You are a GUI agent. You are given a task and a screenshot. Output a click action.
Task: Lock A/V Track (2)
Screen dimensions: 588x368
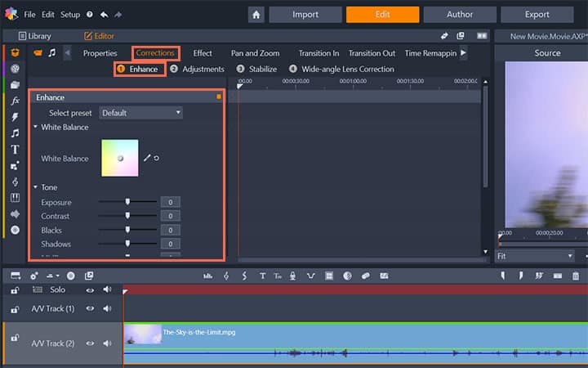tap(15, 338)
